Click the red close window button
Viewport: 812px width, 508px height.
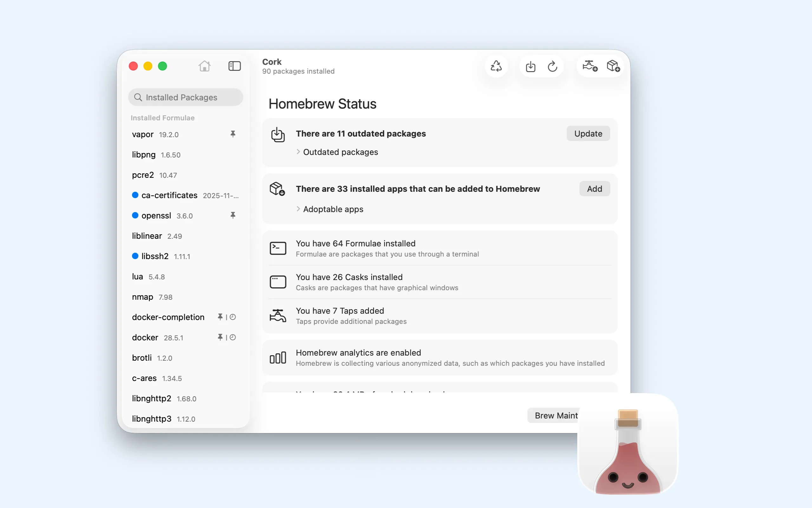pyautogui.click(x=133, y=66)
